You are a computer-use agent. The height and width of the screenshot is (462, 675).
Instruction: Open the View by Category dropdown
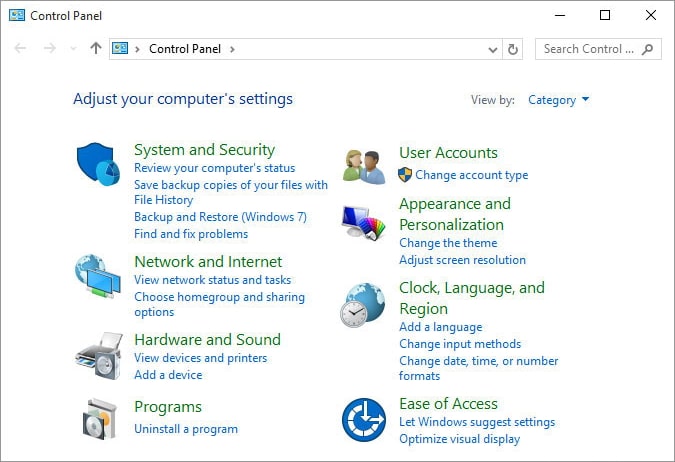coord(558,100)
